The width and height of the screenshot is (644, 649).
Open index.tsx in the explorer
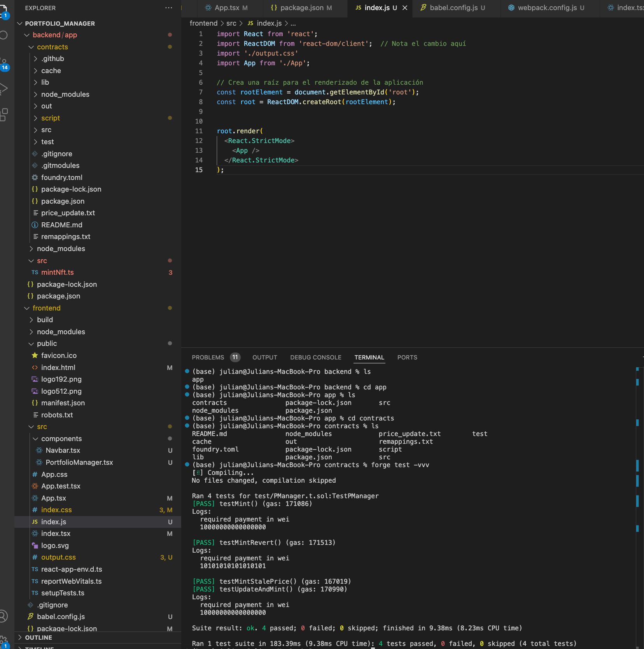[x=98, y=534]
